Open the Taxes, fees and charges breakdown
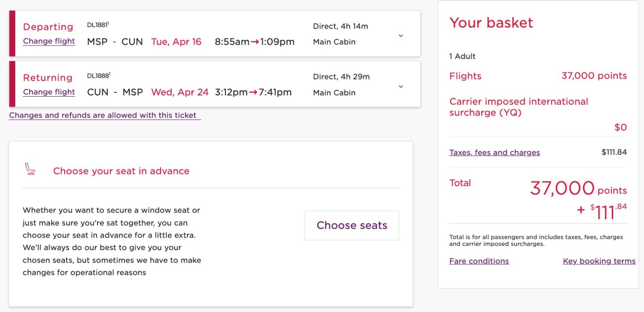The height and width of the screenshot is (312, 644). click(x=495, y=152)
